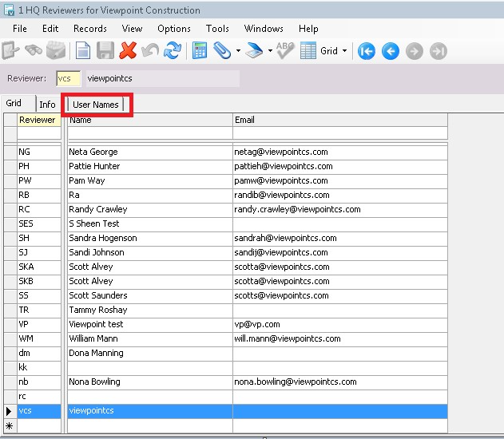
Task: Click the form icon in title bar
Action: coord(9,10)
